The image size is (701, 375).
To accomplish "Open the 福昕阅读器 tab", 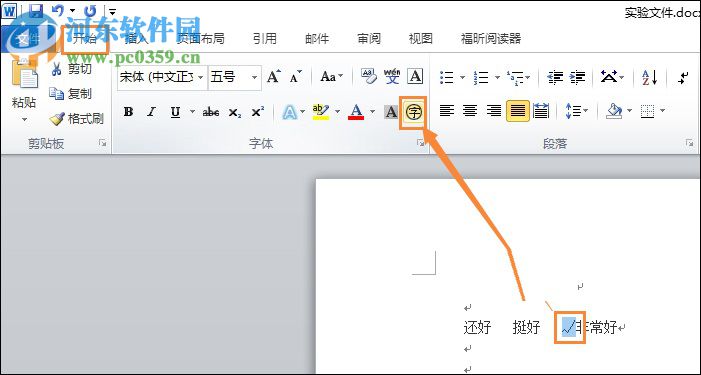I will [x=491, y=38].
